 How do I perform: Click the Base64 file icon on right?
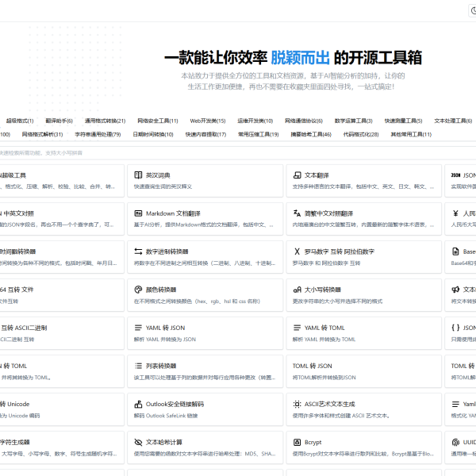click(455, 251)
